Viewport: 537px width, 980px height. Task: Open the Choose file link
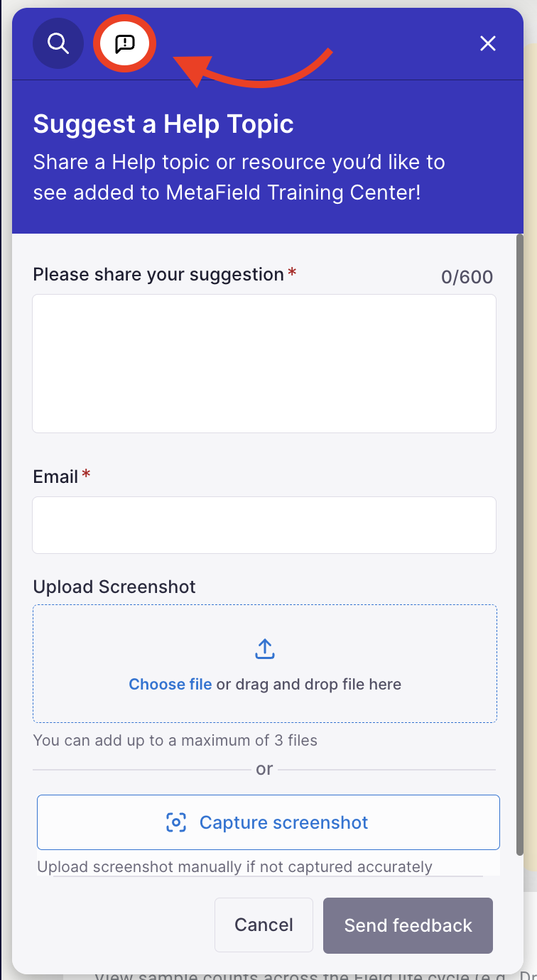(170, 685)
